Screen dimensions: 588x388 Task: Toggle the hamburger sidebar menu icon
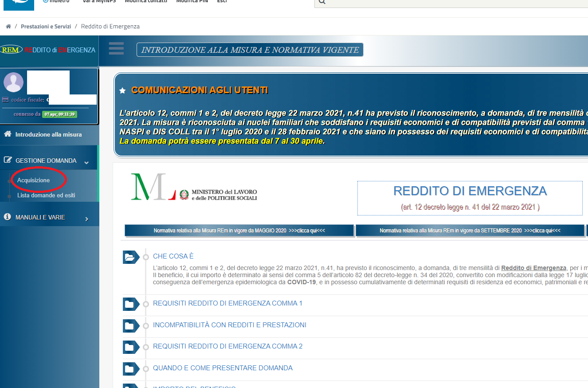click(116, 48)
